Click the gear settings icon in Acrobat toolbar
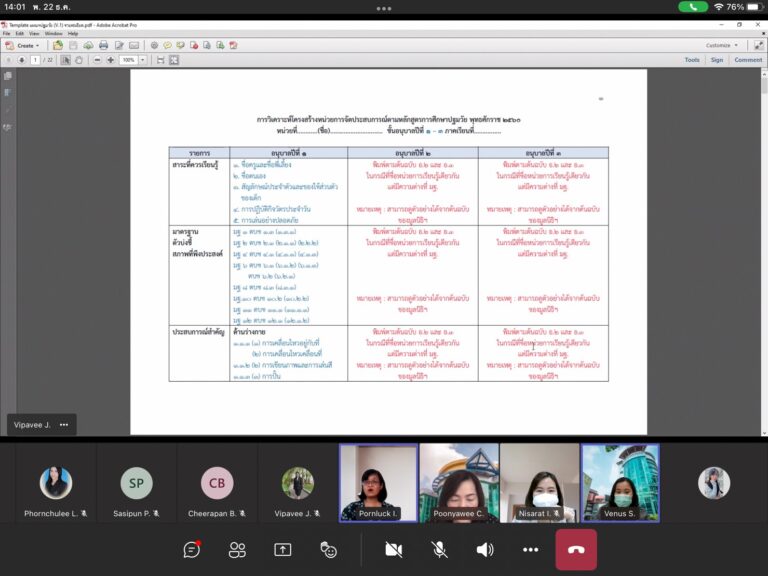This screenshot has height=576, width=768. click(154, 46)
